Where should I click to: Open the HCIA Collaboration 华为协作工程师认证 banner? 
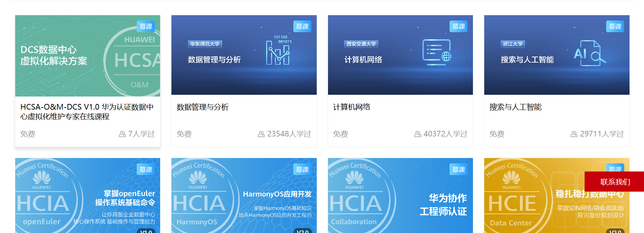tap(400, 196)
